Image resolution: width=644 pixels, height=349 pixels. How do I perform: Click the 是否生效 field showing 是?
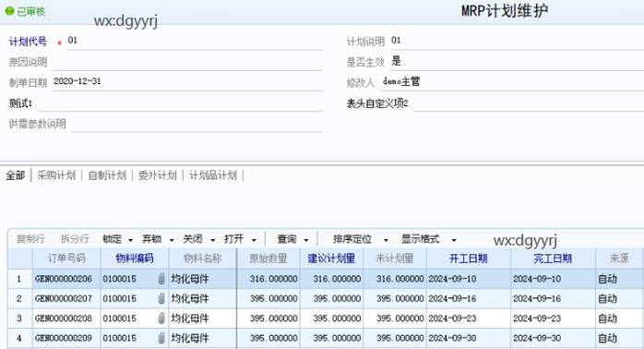[x=517, y=62]
